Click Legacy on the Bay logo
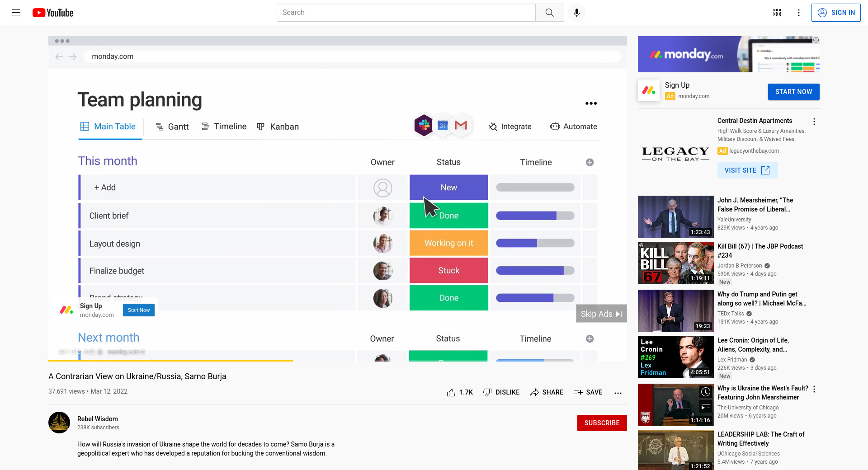The width and height of the screenshot is (868, 470). pyautogui.click(x=675, y=154)
